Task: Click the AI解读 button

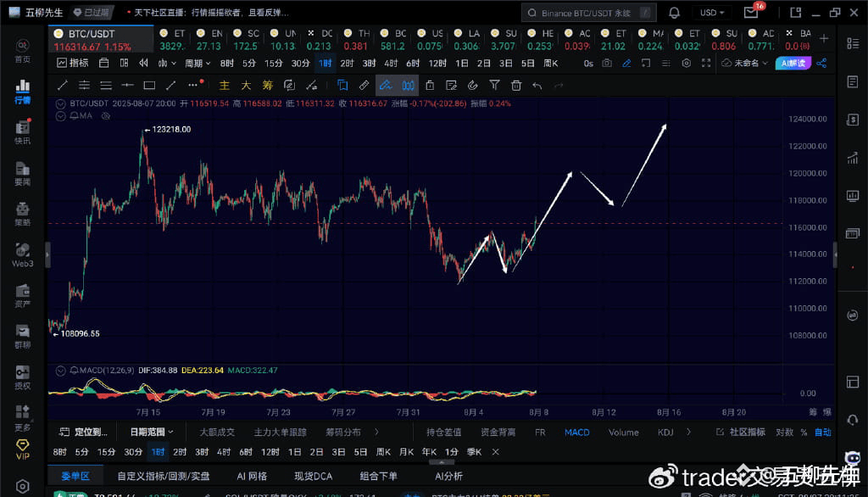Action: pos(793,63)
